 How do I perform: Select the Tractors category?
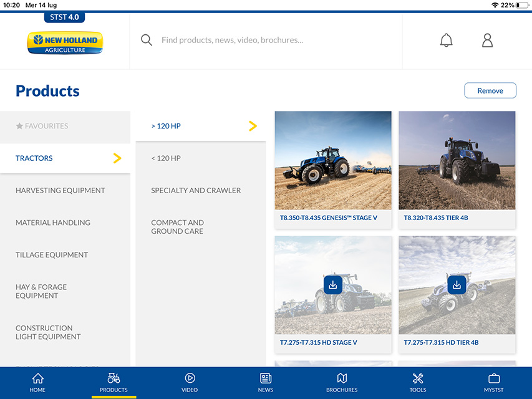click(x=65, y=158)
